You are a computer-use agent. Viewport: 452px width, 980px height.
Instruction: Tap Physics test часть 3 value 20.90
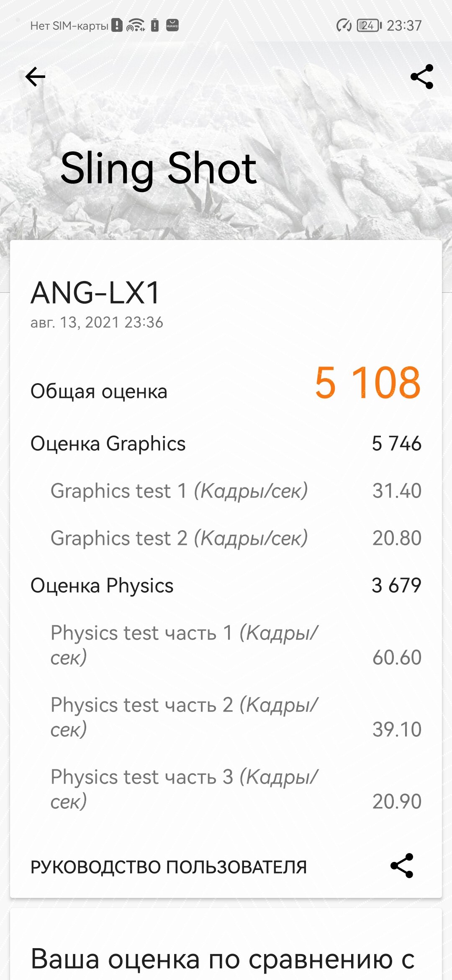tap(397, 801)
